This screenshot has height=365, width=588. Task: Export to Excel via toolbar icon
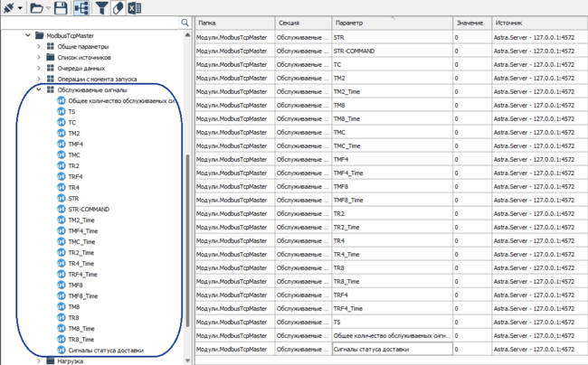[x=134, y=8]
